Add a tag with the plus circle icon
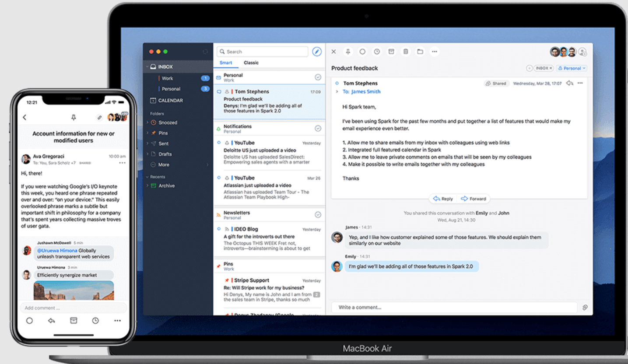The height and width of the screenshot is (364, 628). 529,68
